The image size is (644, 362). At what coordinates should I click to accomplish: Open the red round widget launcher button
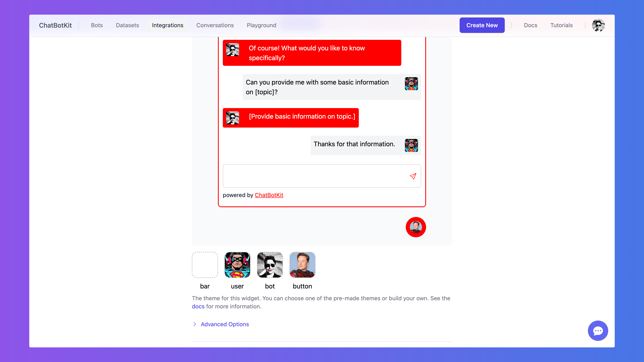[x=416, y=227]
